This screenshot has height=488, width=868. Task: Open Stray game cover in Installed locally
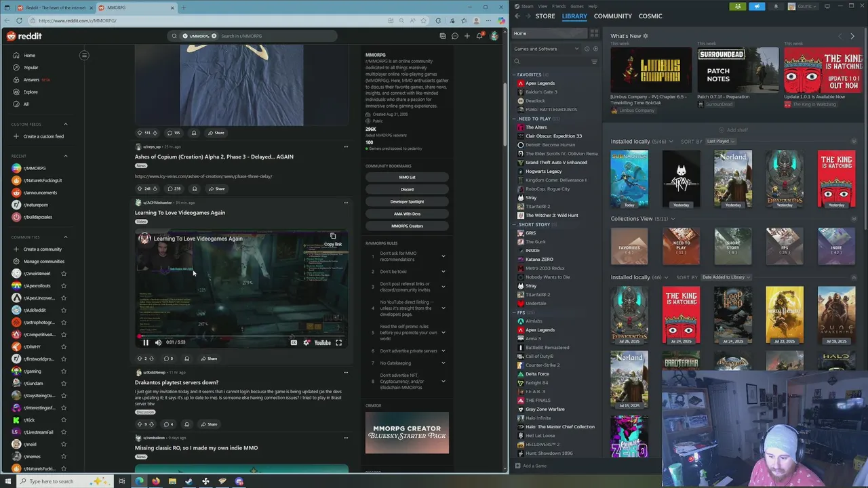coord(681,179)
